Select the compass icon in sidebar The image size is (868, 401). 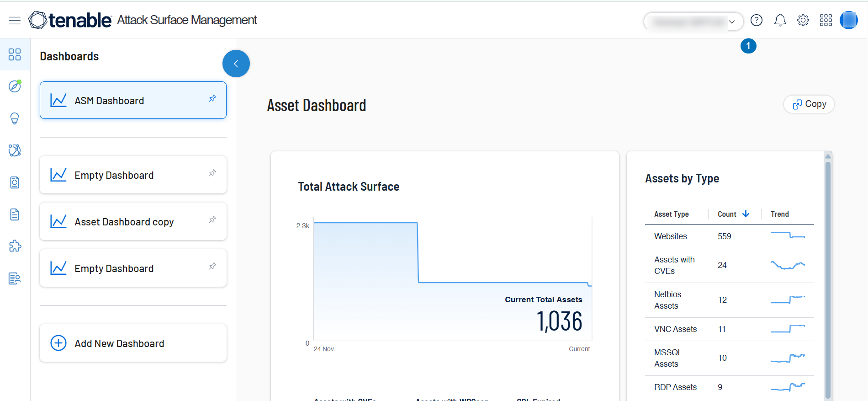coord(15,86)
